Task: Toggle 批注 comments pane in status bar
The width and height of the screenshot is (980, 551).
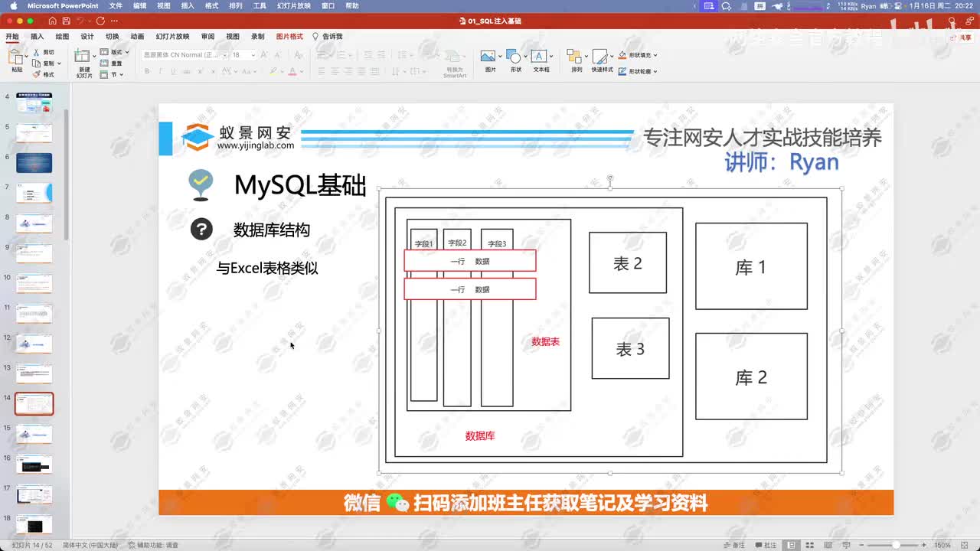Action: tap(766, 545)
